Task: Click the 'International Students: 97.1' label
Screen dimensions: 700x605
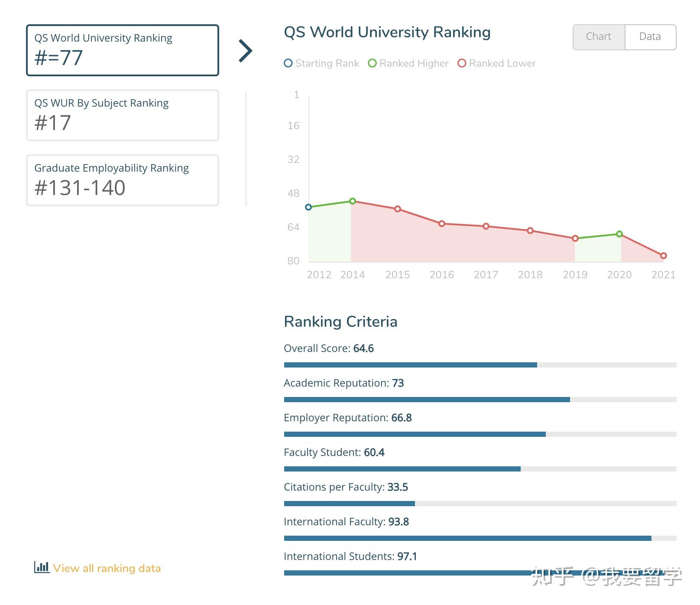Action: coord(350,556)
